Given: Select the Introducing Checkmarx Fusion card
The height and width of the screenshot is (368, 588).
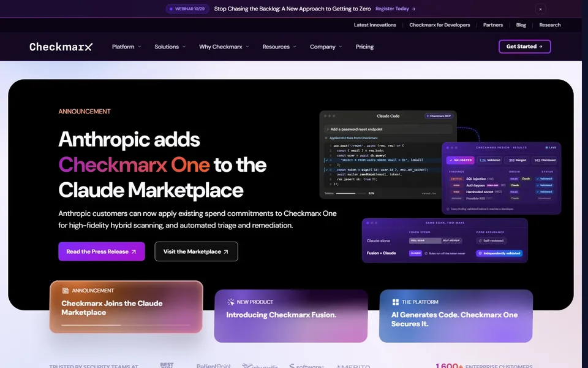Looking at the screenshot, I should [290, 316].
